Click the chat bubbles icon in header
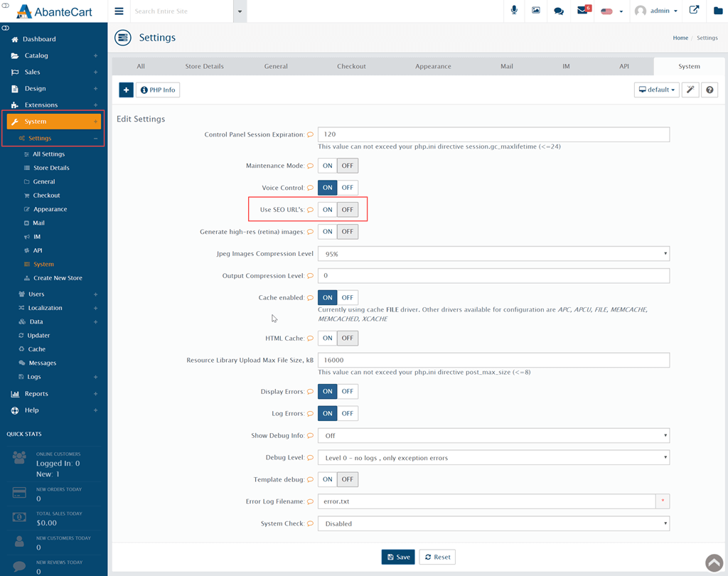This screenshot has height=576, width=728. click(559, 11)
